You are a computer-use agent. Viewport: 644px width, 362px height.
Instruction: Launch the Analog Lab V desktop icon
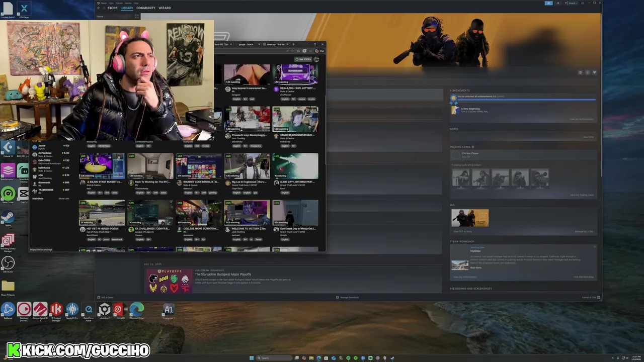pos(169,310)
